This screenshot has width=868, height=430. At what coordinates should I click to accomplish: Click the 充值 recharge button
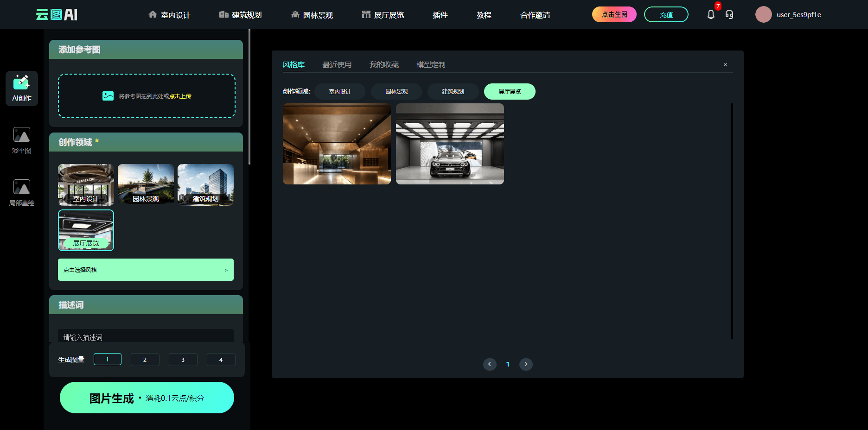(666, 15)
